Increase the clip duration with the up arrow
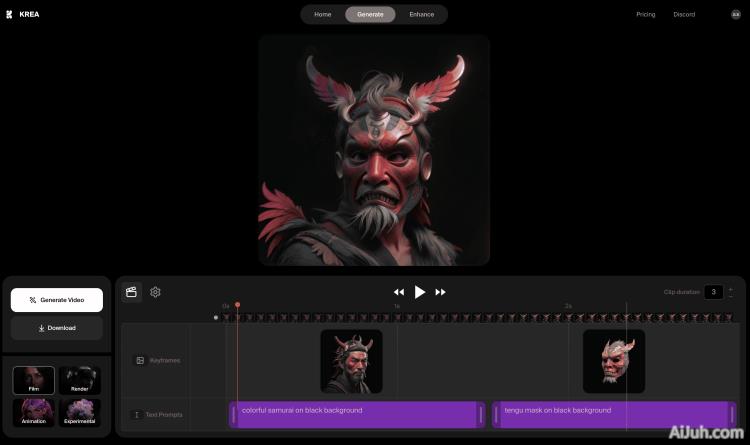This screenshot has width=750, height=445. 730,289
